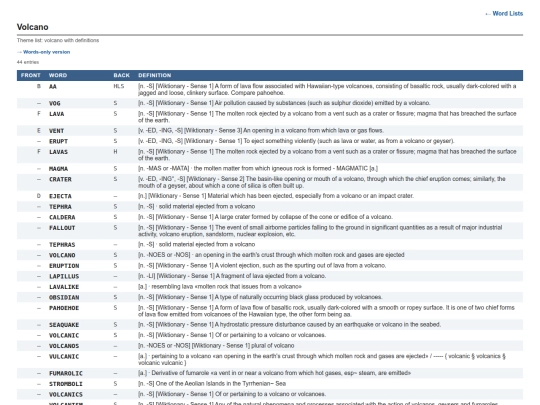Click the LAPILLUS lava fragment definition

coord(232,276)
